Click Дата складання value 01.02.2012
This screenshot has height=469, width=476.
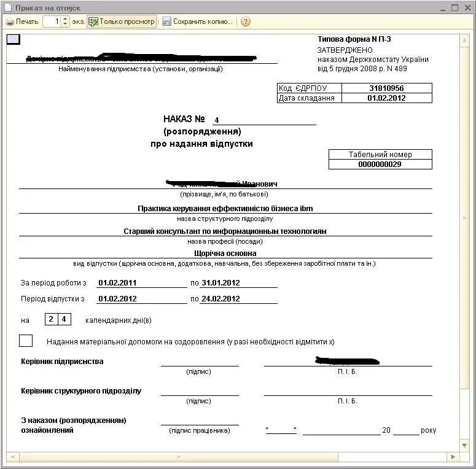point(386,98)
